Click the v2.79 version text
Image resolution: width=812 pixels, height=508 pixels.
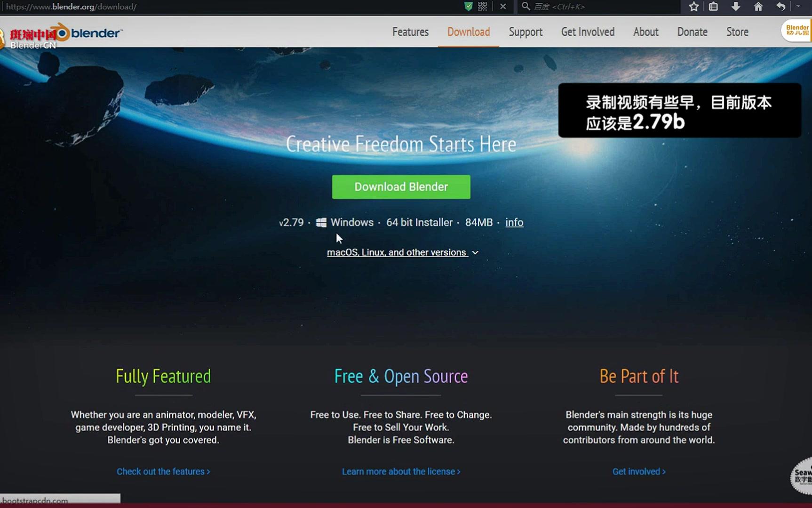(291, 222)
